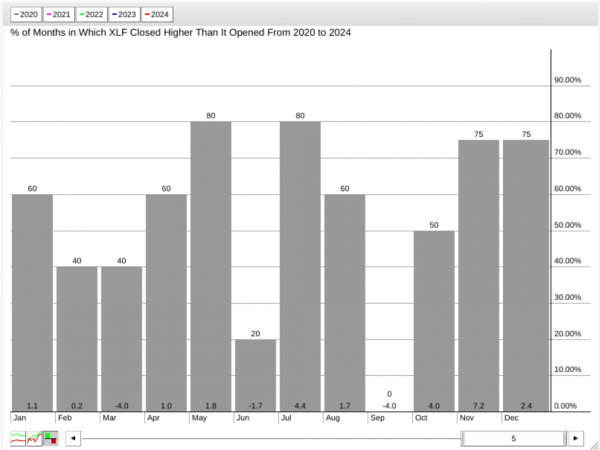Click the January bar labeled 60

[32, 303]
